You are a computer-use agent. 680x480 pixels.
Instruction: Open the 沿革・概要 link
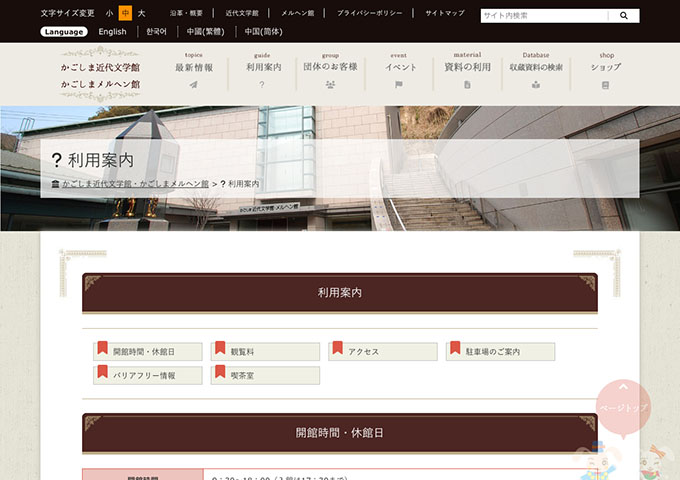(x=186, y=13)
